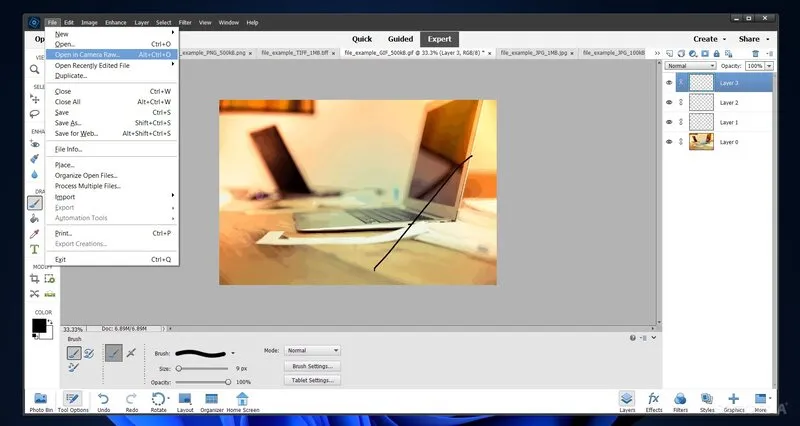Viewport: 800px width, 426px height.
Task: Show the Filters panel
Action: coord(680,402)
